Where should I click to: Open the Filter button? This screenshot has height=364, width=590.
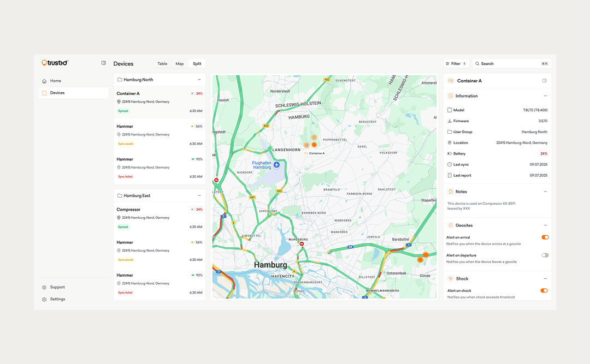point(456,63)
